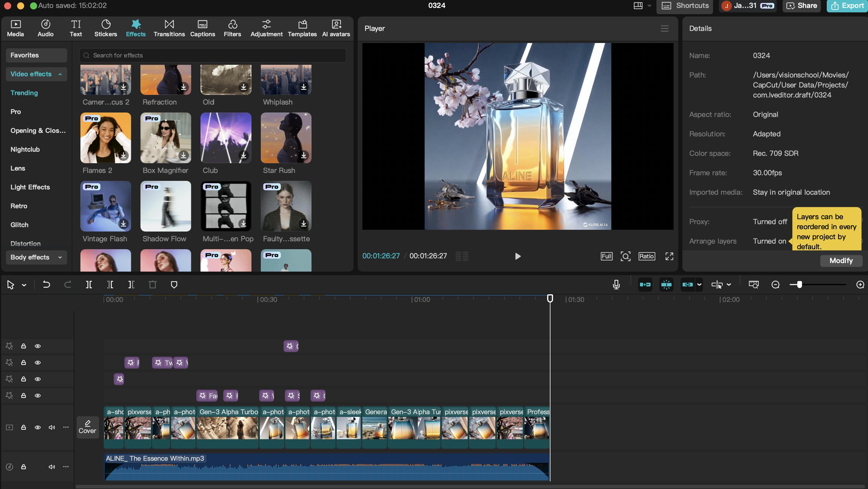This screenshot has height=489, width=868.
Task: Click the trash delete icon in timeline toolbar
Action: (x=153, y=285)
